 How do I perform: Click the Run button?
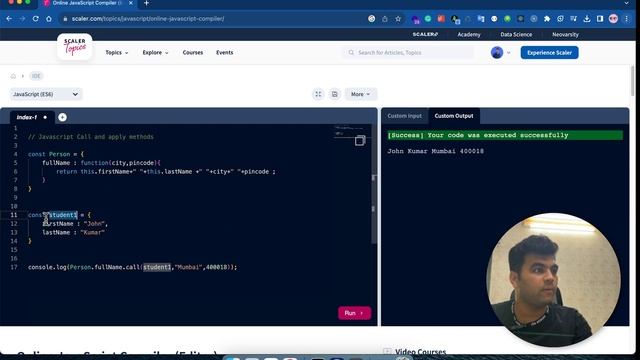pos(354,313)
